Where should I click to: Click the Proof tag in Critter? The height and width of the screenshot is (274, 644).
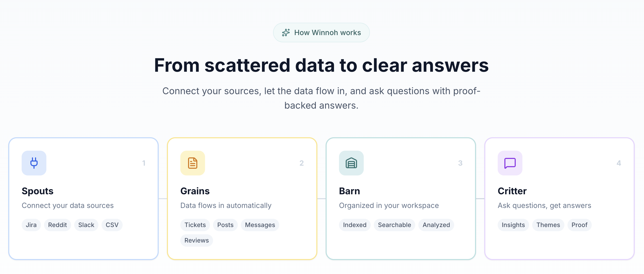(579, 225)
